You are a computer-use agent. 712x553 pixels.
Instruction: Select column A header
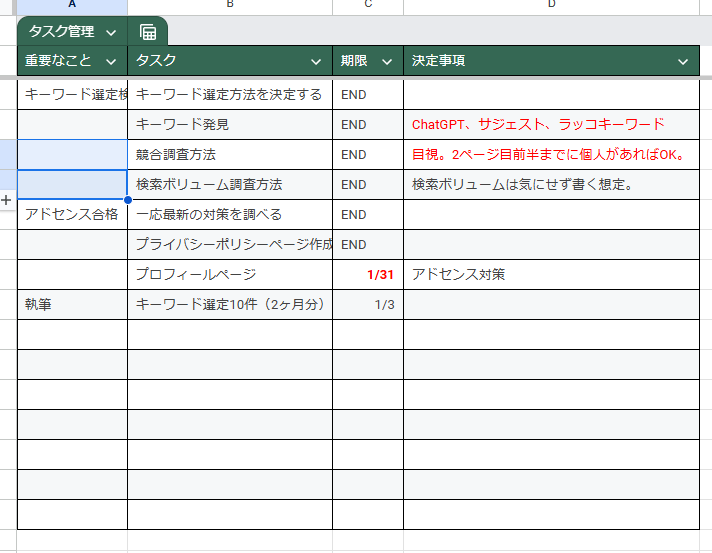pos(72,6)
